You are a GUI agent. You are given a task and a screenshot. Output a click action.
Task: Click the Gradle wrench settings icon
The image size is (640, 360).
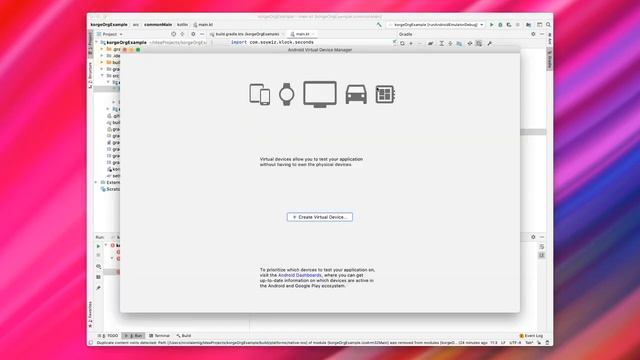point(489,43)
